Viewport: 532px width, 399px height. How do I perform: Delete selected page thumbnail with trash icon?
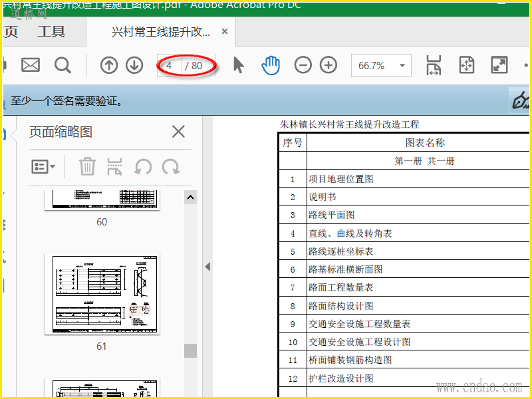coord(87,166)
